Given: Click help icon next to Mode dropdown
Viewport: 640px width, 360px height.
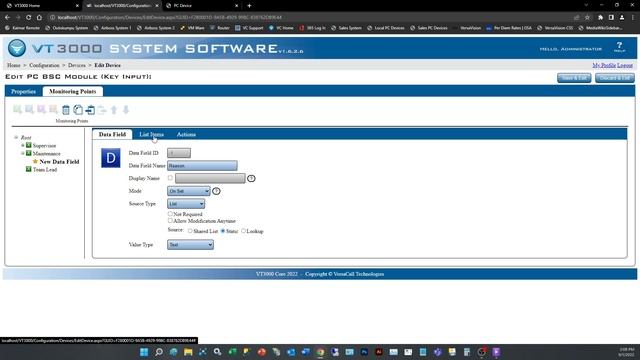Looking at the screenshot, I should click(216, 191).
